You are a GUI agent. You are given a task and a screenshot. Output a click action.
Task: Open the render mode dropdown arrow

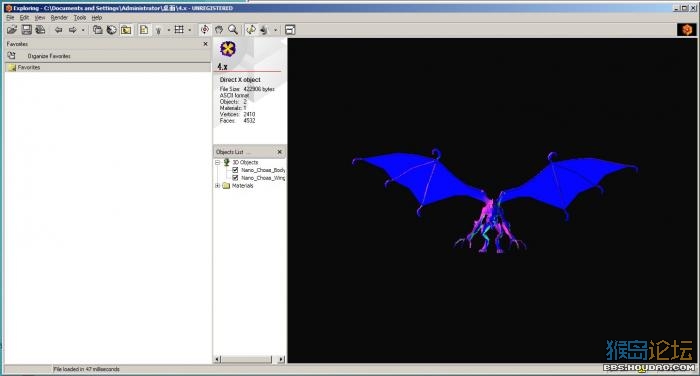point(275,30)
